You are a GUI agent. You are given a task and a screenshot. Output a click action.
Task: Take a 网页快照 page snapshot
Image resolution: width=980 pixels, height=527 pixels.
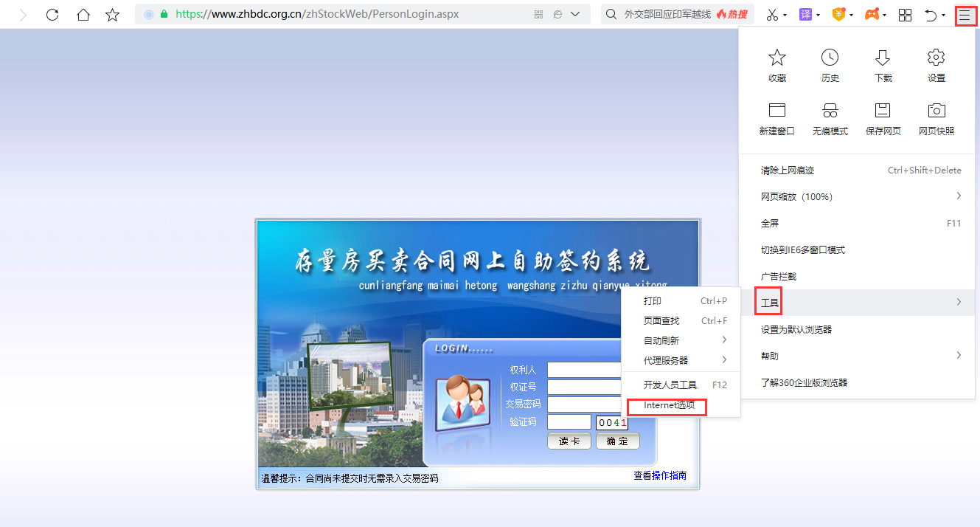pos(936,111)
